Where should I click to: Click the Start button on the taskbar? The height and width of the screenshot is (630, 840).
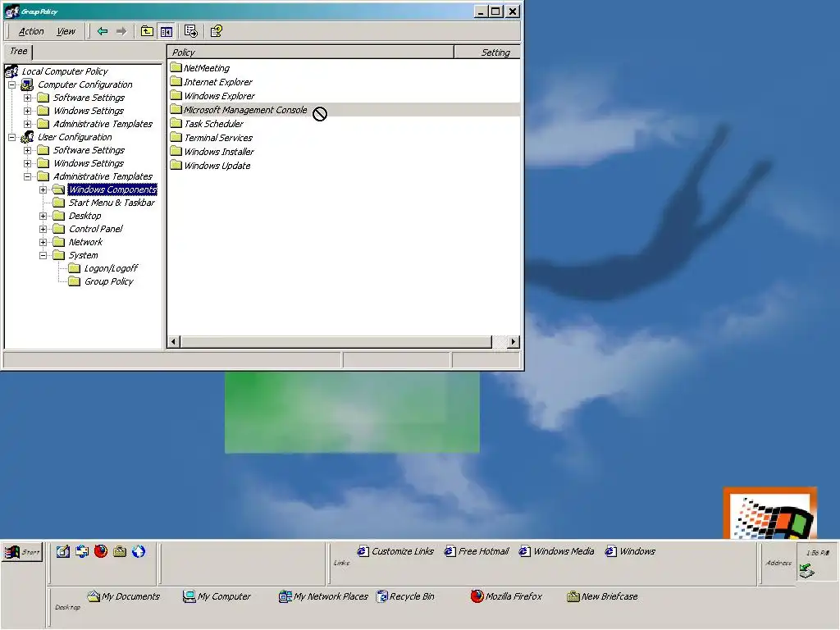[22, 552]
